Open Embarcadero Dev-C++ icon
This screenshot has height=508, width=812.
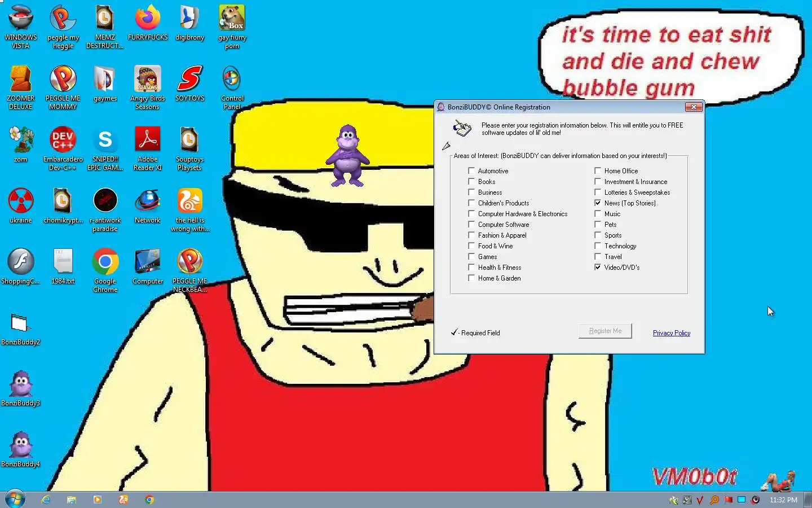(x=63, y=148)
